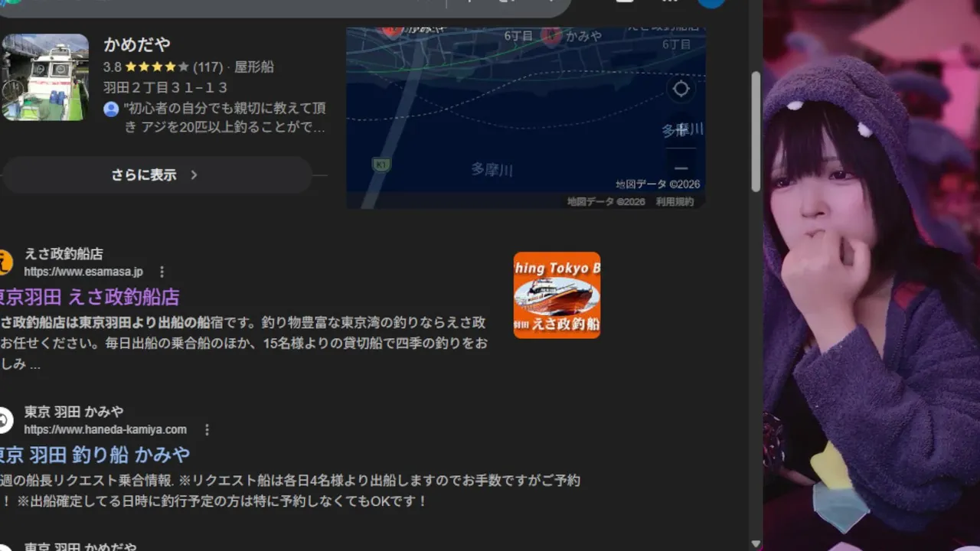This screenshot has width=980, height=551.
Task: Click the reviewer avatar icon under かめだや
Action: [x=111, y=109]
